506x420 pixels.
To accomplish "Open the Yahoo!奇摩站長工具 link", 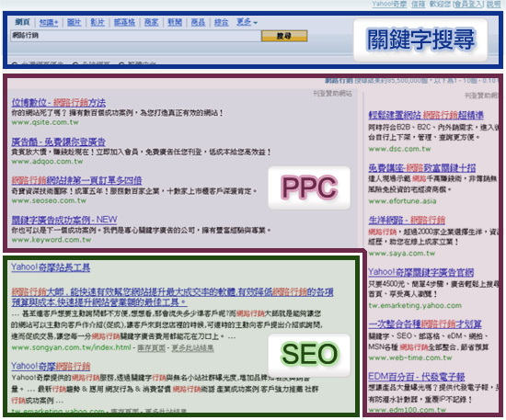I will (x=51, y=267).
